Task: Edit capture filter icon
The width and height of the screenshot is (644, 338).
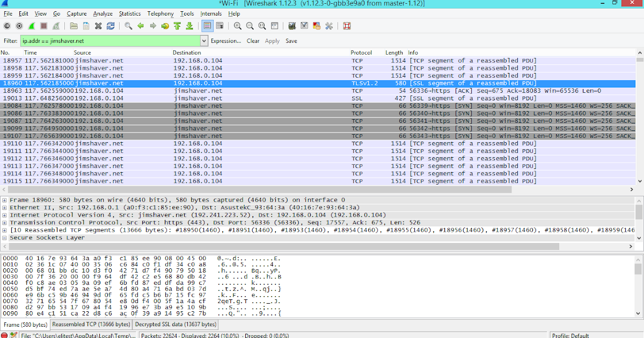Action: (x=292, y=26)
